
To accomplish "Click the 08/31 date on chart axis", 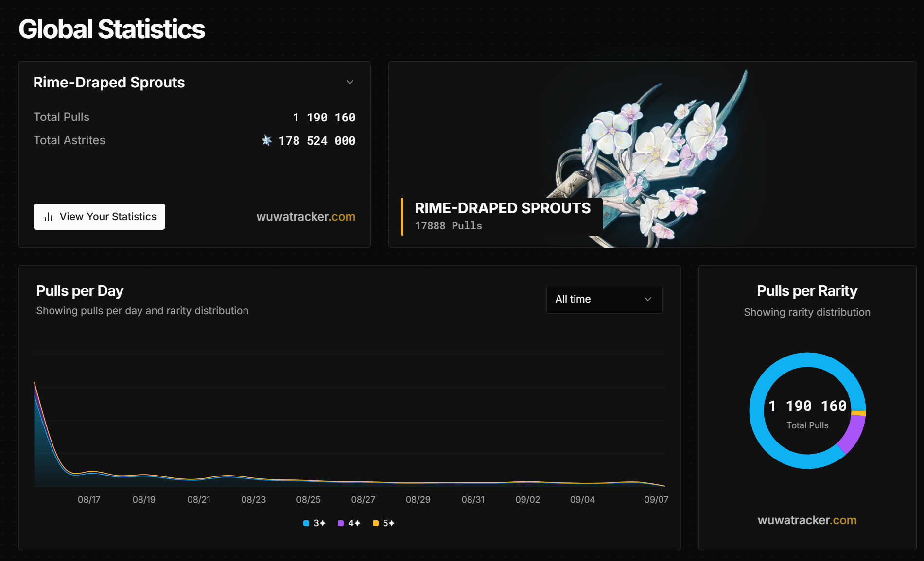I will pos(473,500).
